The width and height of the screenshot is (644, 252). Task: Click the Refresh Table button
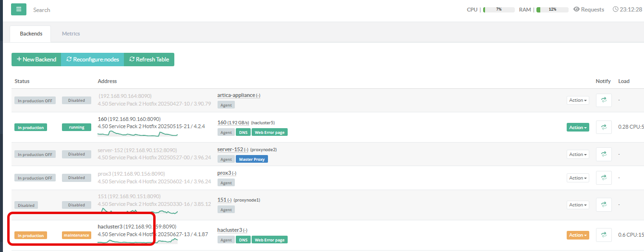149,60
